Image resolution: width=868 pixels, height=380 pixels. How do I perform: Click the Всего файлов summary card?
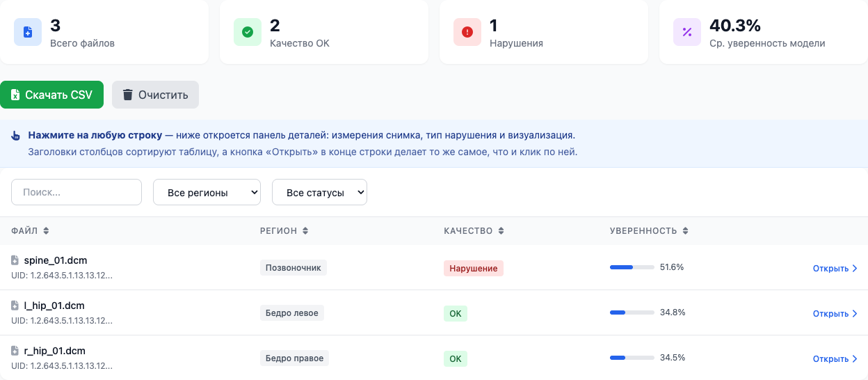tap(104, 32)
